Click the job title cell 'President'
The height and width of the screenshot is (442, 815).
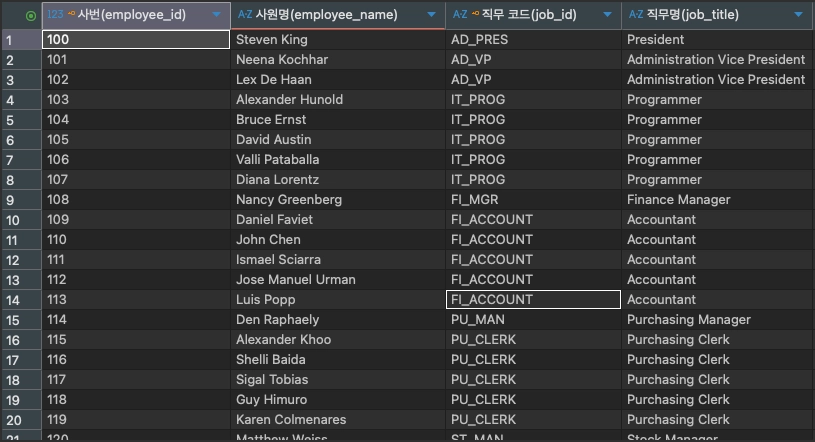coord(717,40)
